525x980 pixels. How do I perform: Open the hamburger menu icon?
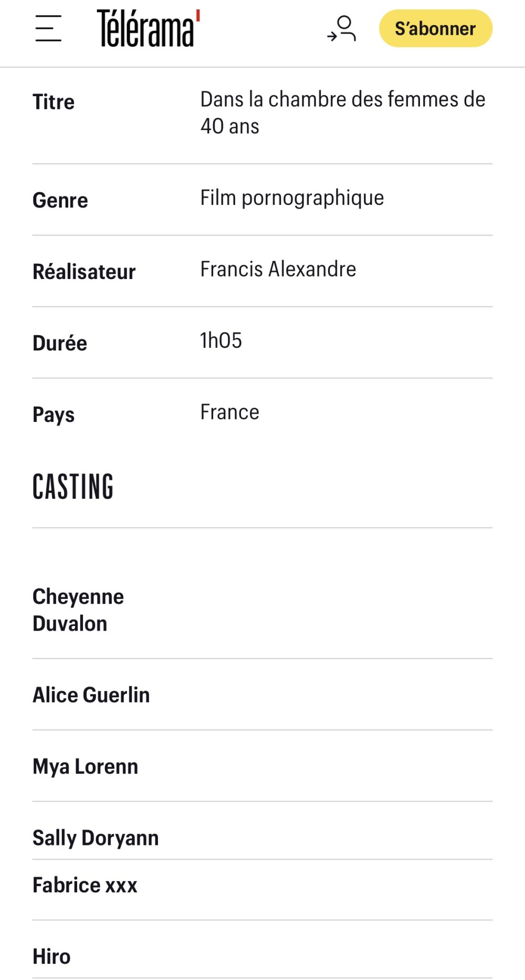point(48,28)
